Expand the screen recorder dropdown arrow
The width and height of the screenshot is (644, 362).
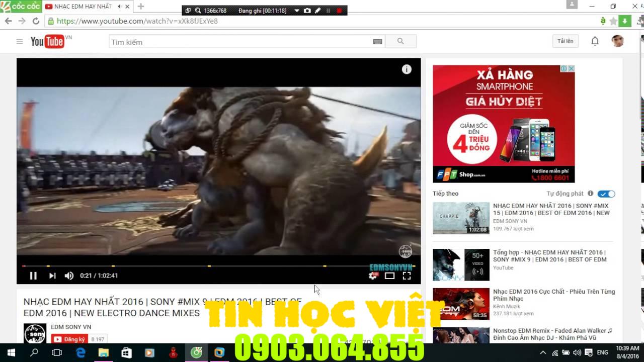[x=297, y=11]
